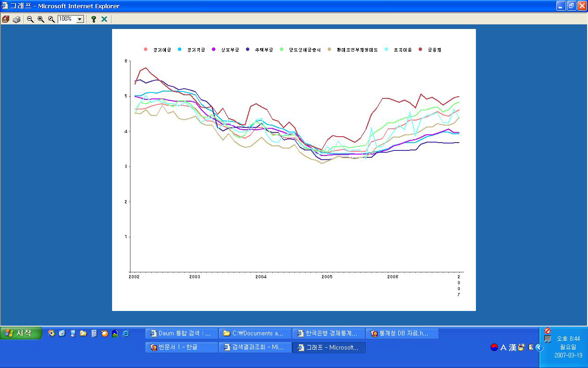This screenshot has height=368, width=588.
Task: Zoom in with the plus magnifier
Action: pyautogui.click(x=41, y=19)
